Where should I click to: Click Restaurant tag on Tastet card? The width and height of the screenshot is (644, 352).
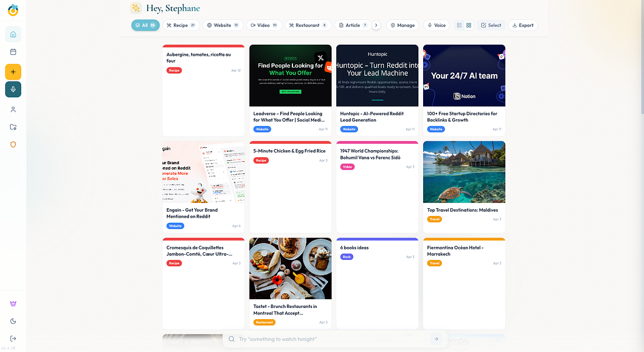(x=264, y=323)
